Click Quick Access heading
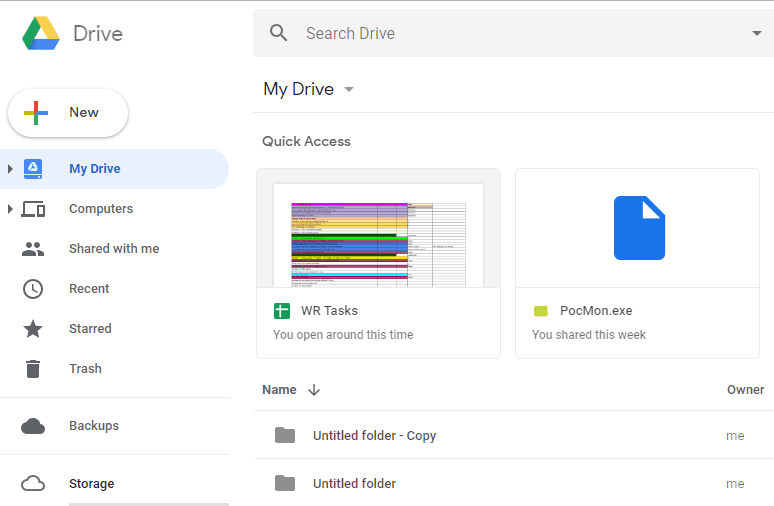This screenshot has width=774, height=506. click(x=306, y=142)
